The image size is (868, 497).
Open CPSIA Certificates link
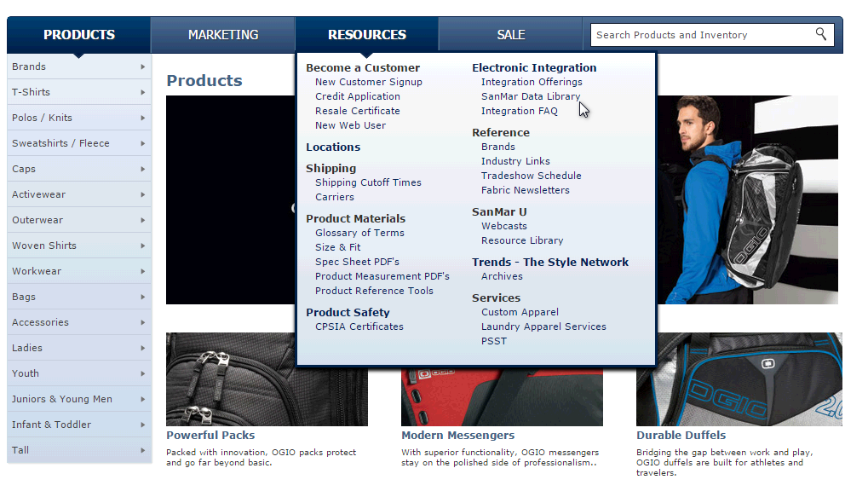pyautogui.click(x=359, y=327)
